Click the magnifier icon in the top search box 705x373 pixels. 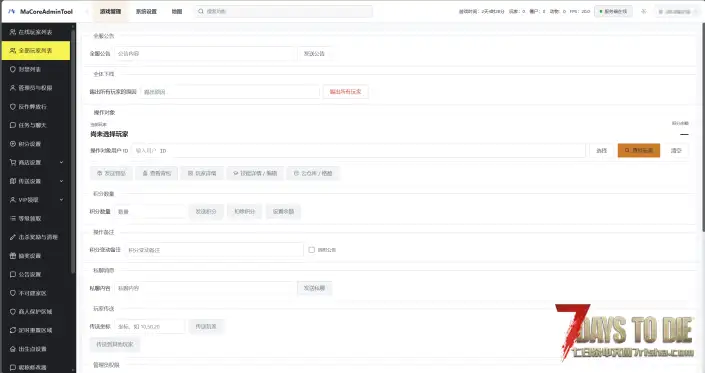click(201, 11)
